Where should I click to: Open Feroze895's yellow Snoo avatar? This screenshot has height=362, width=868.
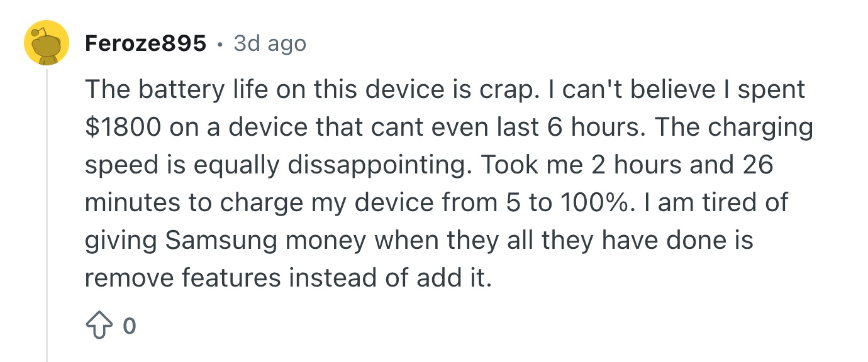[46, 43]
